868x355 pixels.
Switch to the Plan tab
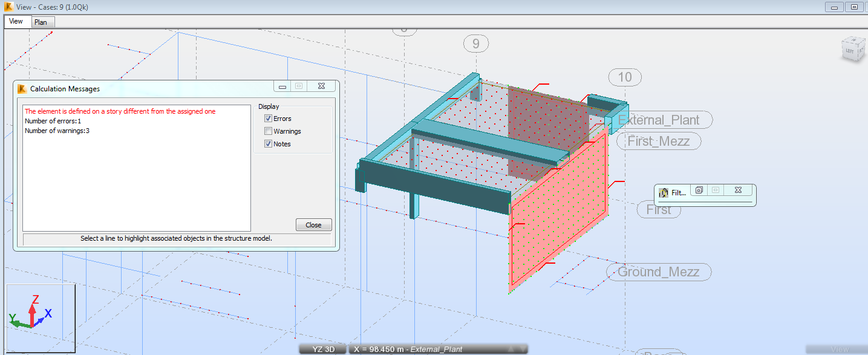[x=42, y=22]
